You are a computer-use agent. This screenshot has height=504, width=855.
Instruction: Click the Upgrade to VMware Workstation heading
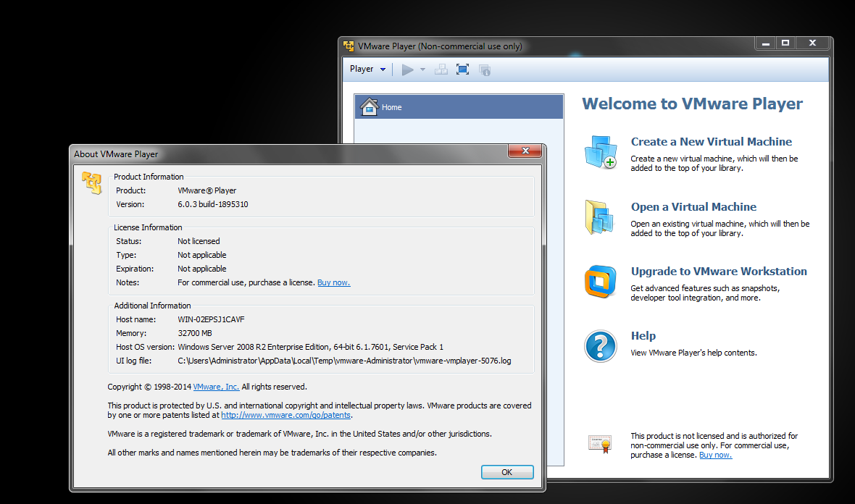pos(719,272)
